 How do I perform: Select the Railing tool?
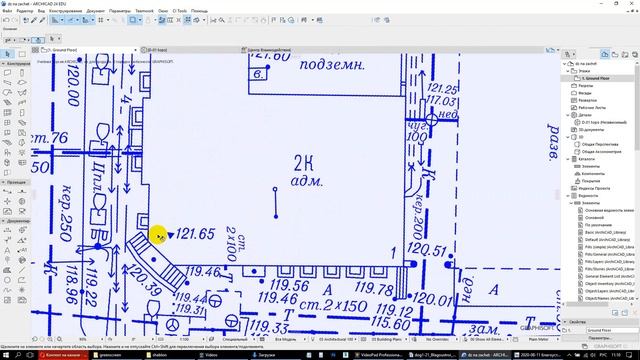click(x=22, y=102)
